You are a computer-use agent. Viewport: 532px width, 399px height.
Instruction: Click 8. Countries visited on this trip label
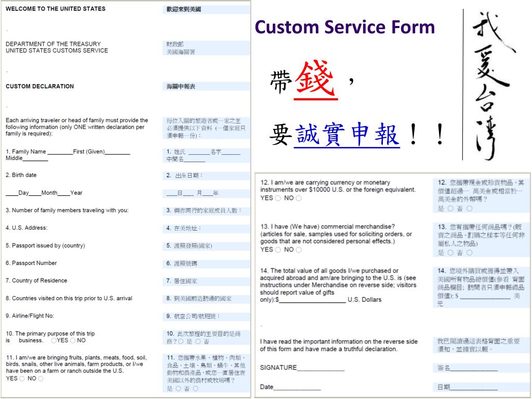69,299
